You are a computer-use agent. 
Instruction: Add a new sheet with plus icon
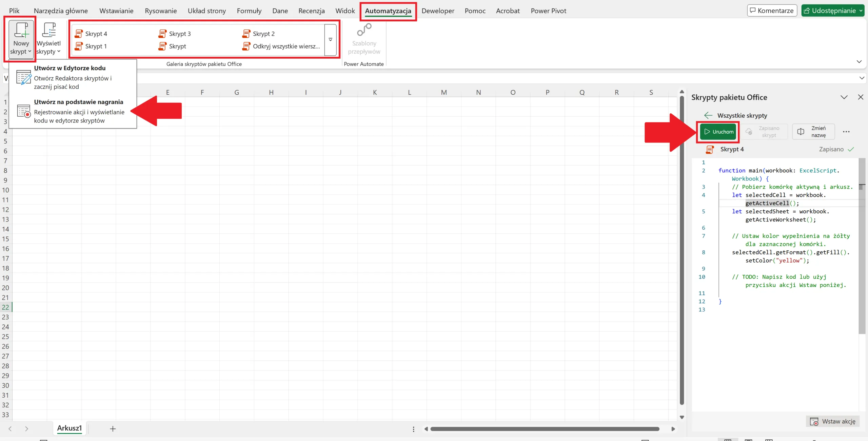pyautogui.click(x=113, y=429)
